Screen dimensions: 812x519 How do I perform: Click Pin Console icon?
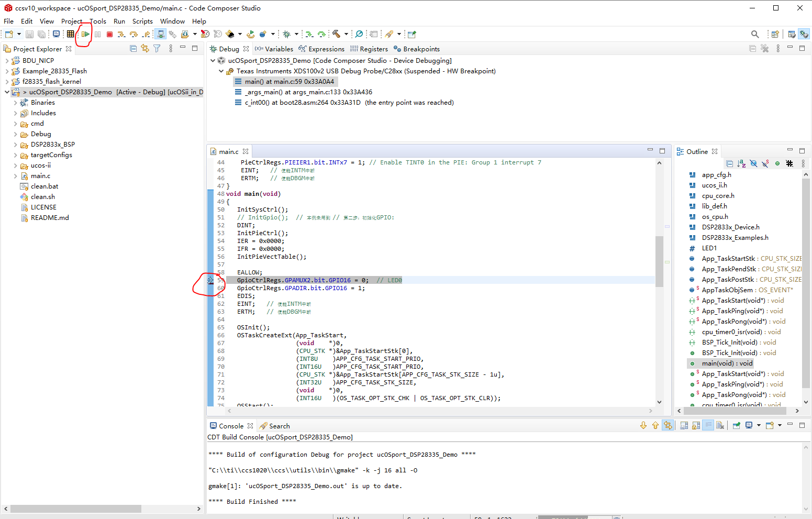(736, 426)
